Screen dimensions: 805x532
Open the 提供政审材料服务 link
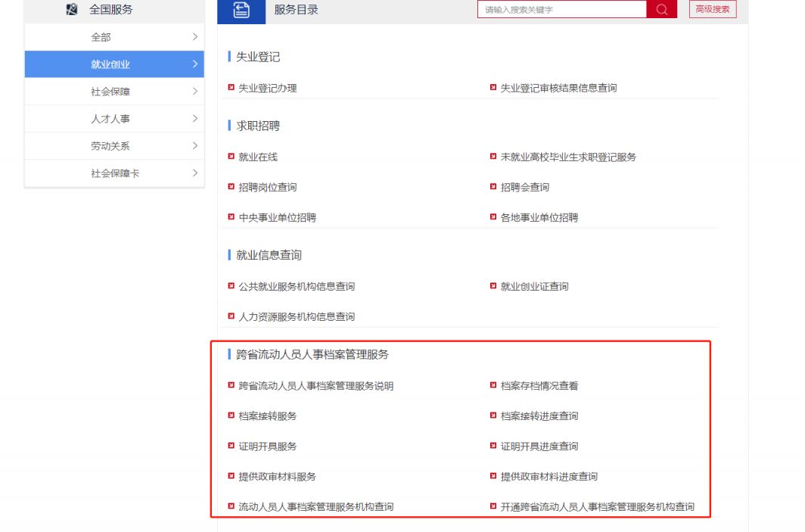point(277,476)
